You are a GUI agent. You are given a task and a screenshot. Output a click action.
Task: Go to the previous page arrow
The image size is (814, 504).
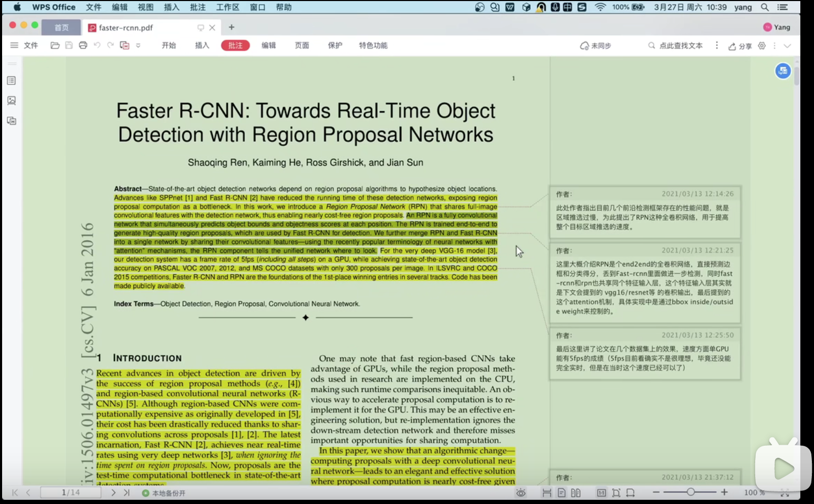click(x=28, y=492)
